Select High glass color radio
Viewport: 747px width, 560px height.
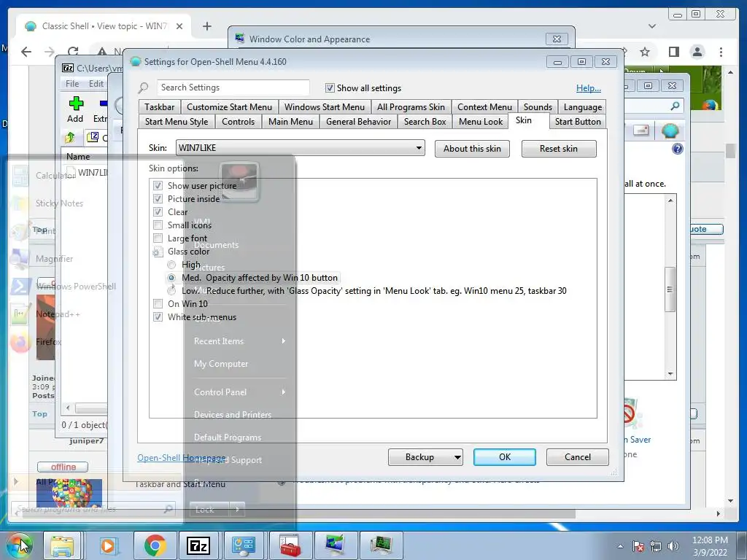point(171,264)
